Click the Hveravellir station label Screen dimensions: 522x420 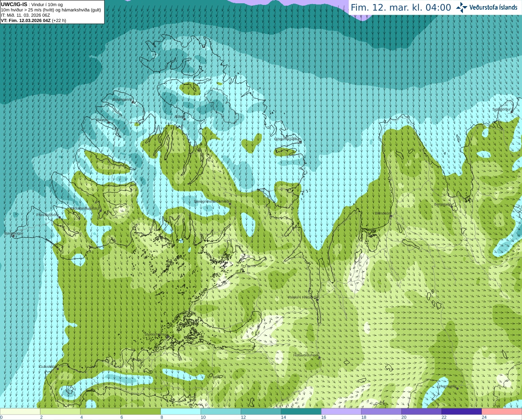click(447, 386)
